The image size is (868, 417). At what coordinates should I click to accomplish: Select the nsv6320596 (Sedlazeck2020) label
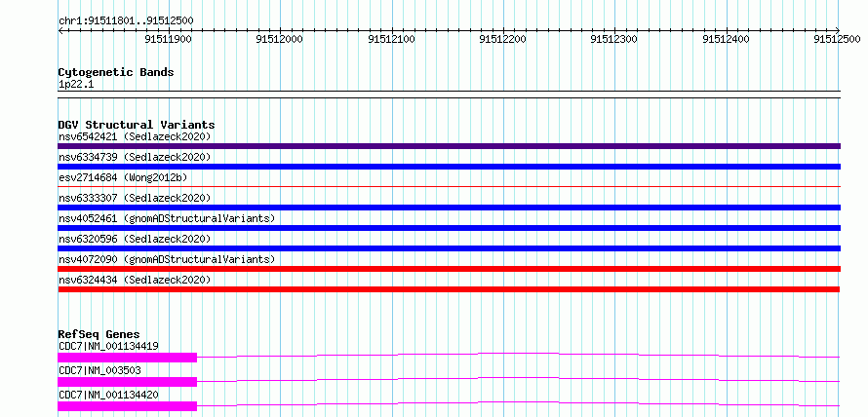tap(135, 239)
